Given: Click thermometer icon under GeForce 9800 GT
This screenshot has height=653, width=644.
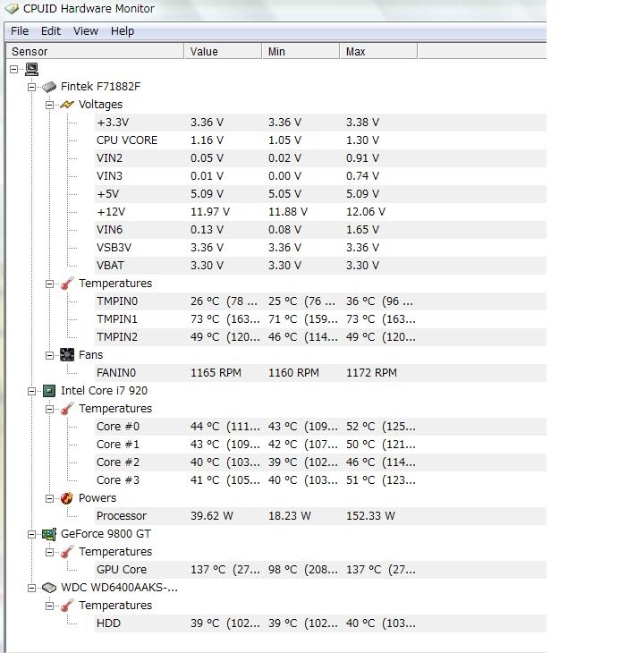Looking at the screenshot, I should [x=67, y=552].
